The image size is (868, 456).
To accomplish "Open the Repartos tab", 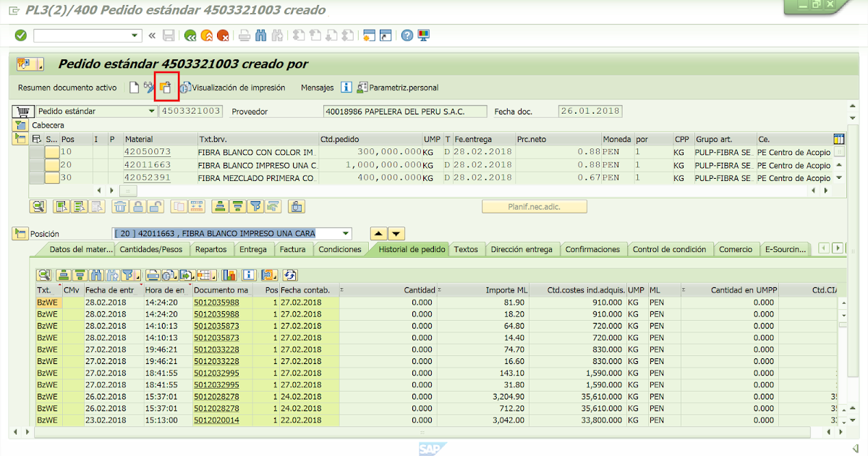I will [211, 249].
